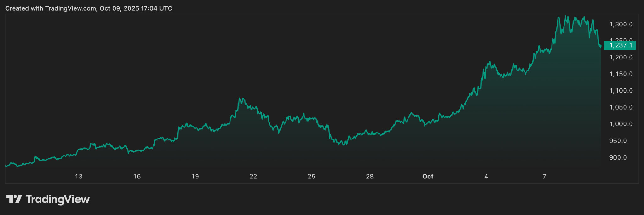Image resolution: width=644 pixels, height=215 pixels.
Task: Click the 'Oct' label on time axis
Action: coord(428,177)
